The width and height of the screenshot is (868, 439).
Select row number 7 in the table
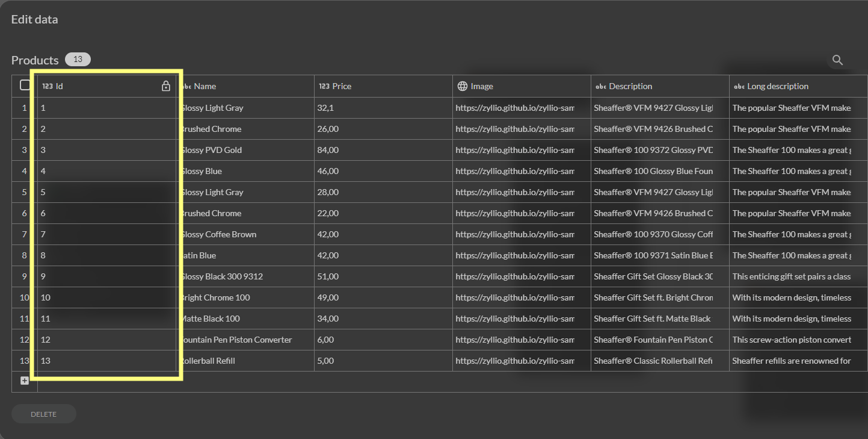click(25, 234)
